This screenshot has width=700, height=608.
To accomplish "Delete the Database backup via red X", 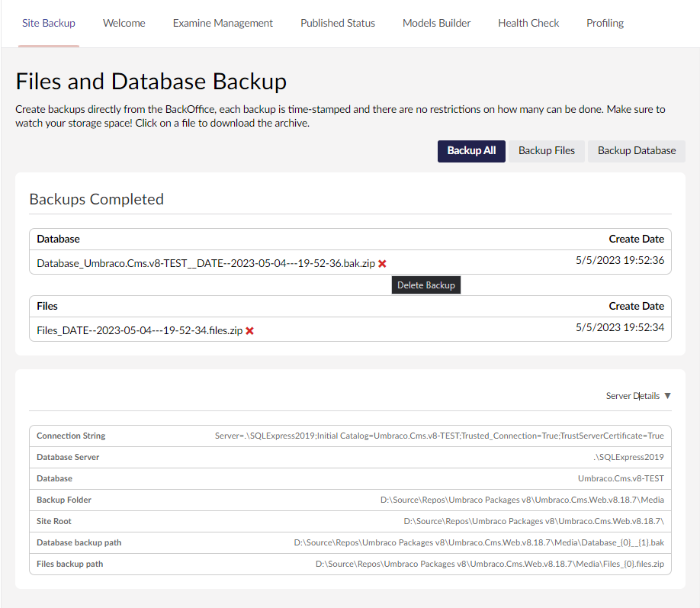I will click(x=382, y=263).
